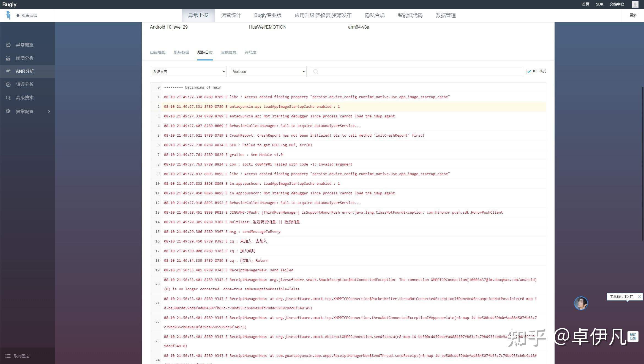Viewport: 644px width, 364px height.
Task: Click the 异常配置 gear icon
Action: 8,111
